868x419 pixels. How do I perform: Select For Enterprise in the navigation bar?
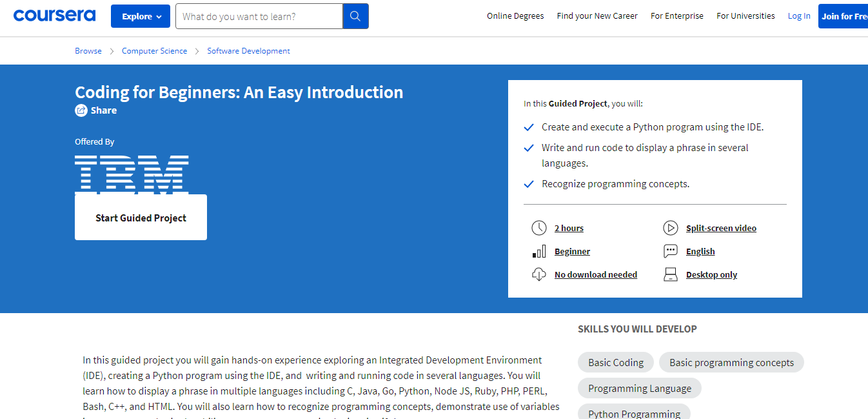pos(677,15)
